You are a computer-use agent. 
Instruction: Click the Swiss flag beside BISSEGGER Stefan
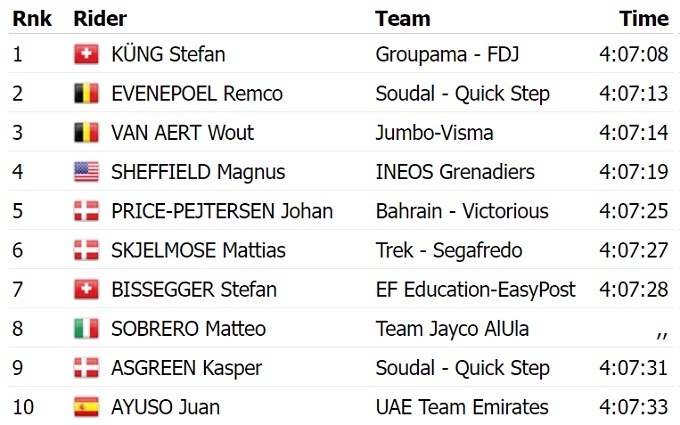click(86, 290)
